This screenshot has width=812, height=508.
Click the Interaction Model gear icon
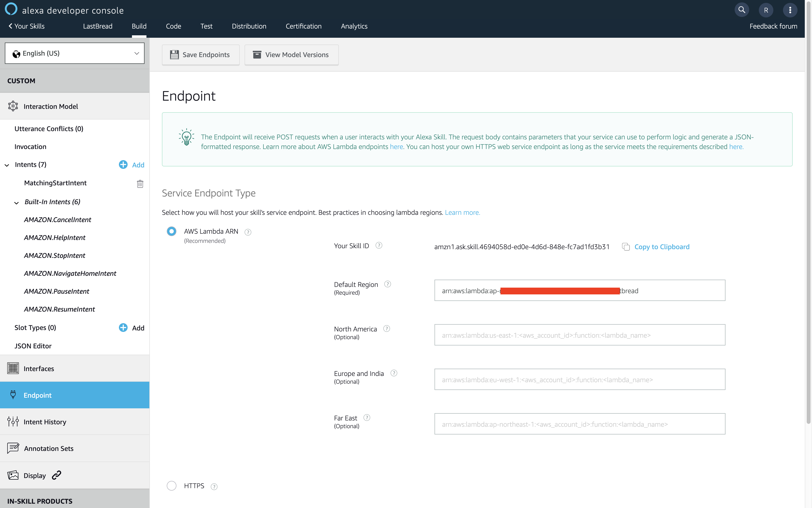click(x=13, y=106)
